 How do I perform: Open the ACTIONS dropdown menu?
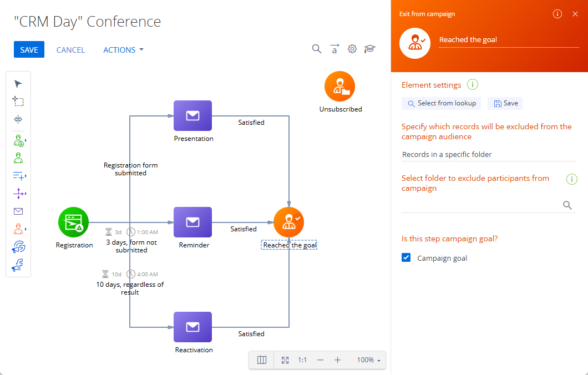123,50
